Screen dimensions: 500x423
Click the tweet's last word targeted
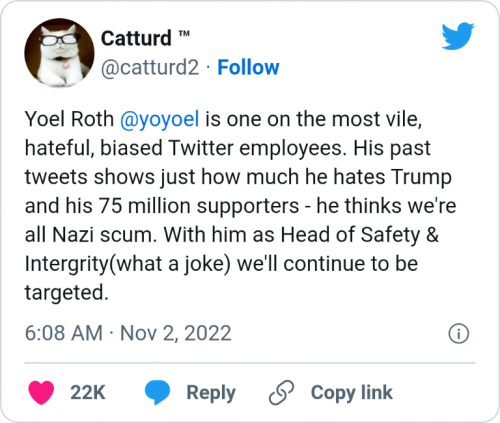point(67,293)
